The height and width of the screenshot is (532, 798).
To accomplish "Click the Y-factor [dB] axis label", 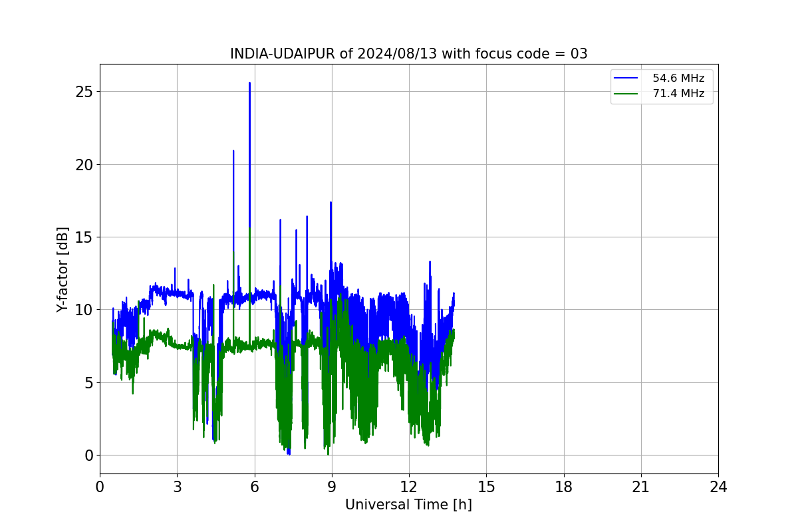I will click(63, 269).
